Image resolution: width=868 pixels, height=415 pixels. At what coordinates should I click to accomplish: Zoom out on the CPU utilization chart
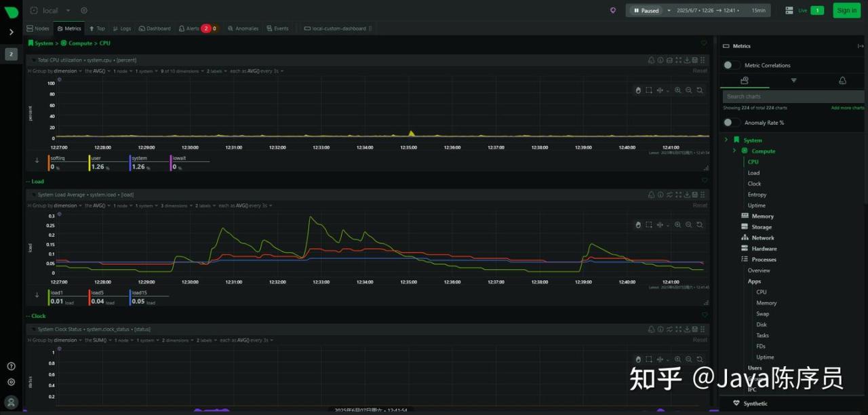(688, 90)
